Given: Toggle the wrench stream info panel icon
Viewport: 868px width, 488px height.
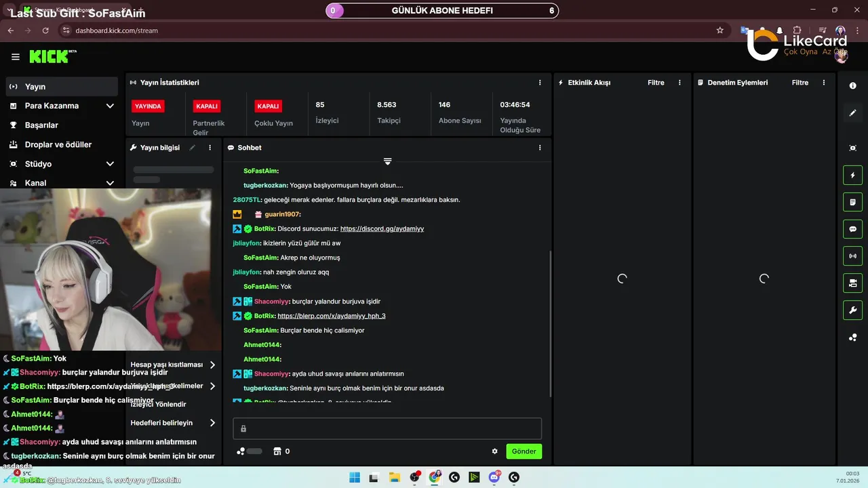Looking at the screenshot, I should (852, 310).
